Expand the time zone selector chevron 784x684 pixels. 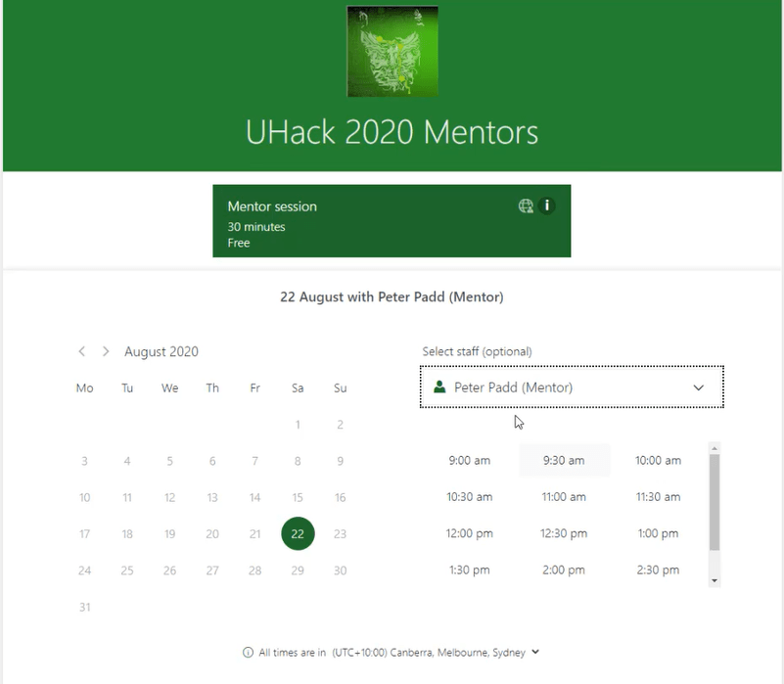[x=535, y=653]
